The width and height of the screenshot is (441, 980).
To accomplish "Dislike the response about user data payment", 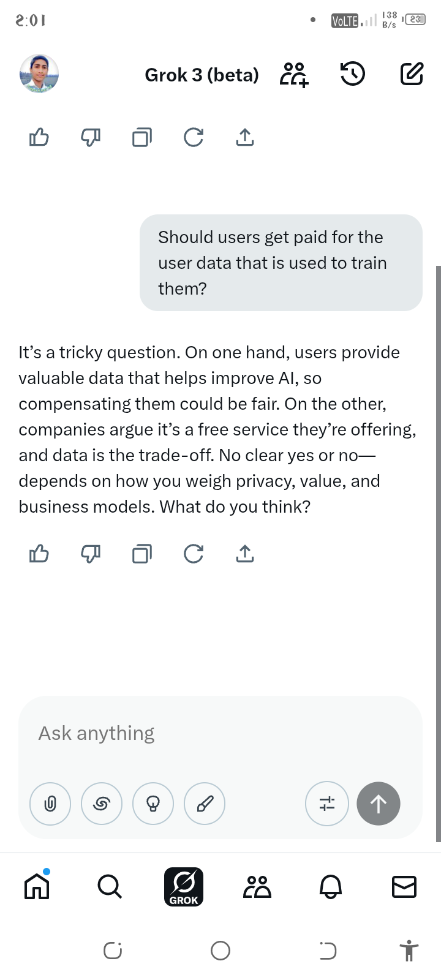I will pos(91,554).
